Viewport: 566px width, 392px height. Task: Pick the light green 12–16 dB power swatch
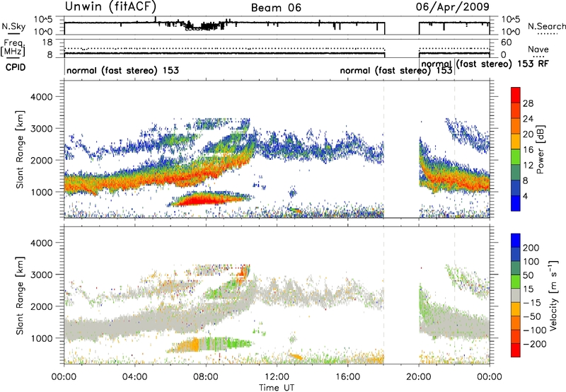tap(516, 157)
